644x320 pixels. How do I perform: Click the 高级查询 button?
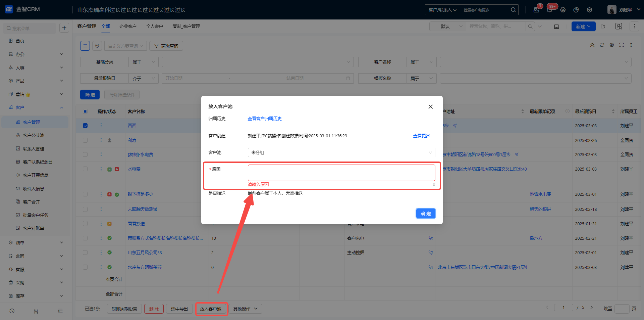(166, 46)
